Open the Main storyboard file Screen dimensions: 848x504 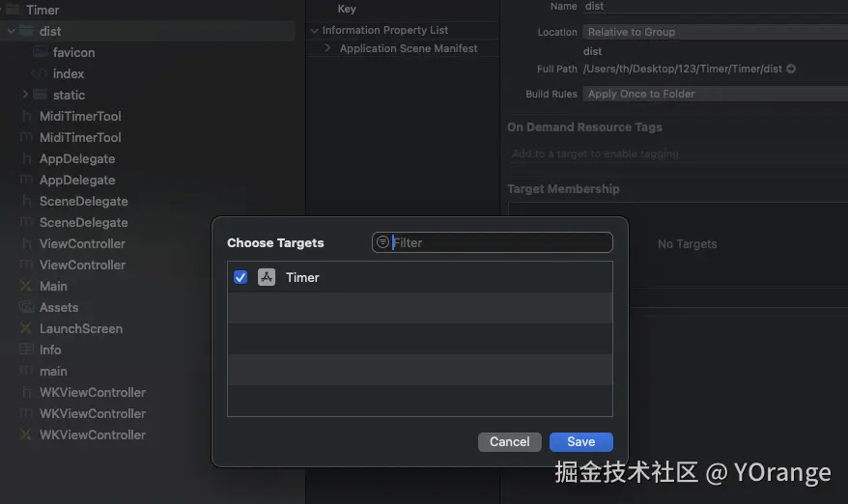pos(53,286)
